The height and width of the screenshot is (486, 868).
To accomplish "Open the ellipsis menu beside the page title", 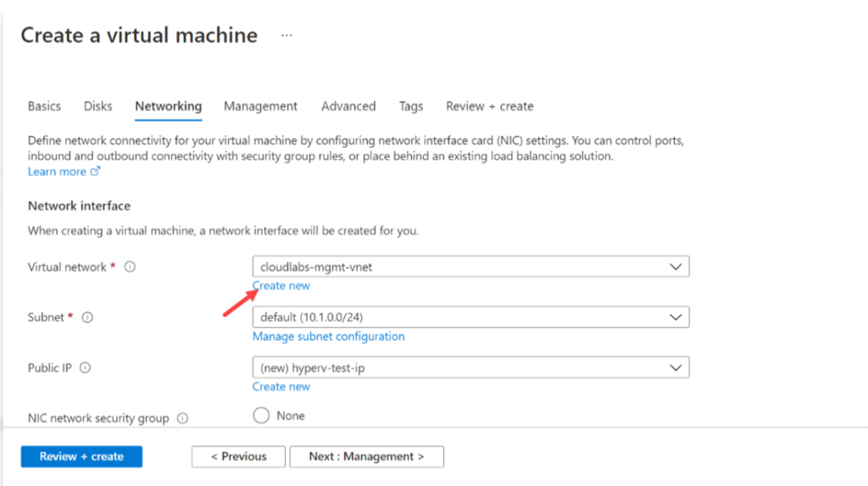I will click(x=287, y=35).
